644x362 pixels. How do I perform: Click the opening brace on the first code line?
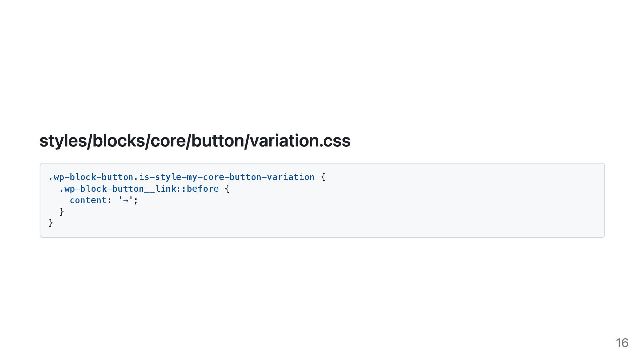323,177
